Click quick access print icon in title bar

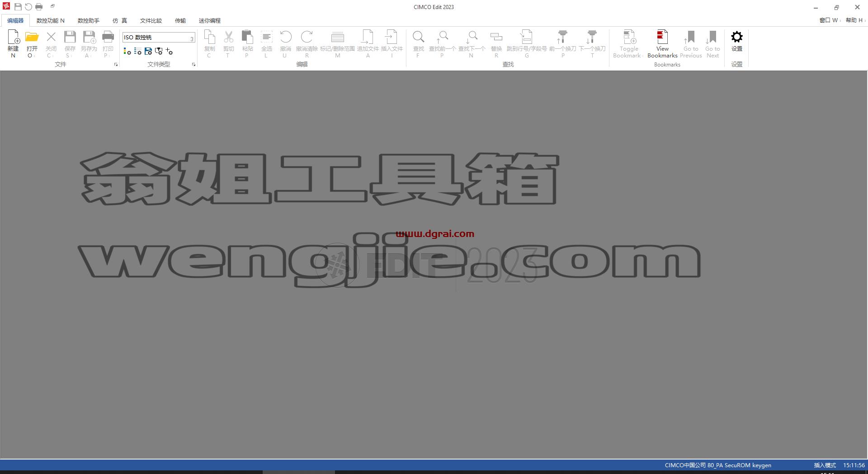39,7
